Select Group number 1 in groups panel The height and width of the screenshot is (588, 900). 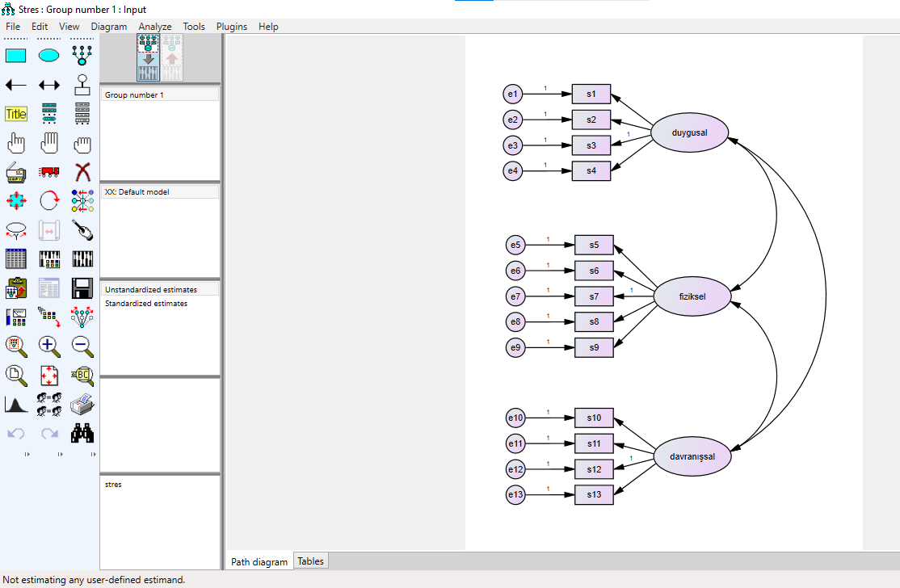(x=134, y=95)
